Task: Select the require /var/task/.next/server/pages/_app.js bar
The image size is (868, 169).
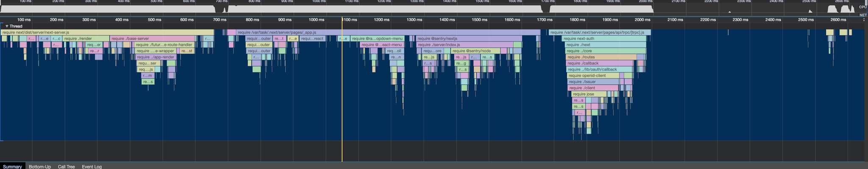Action: click(x=388, y=32)
